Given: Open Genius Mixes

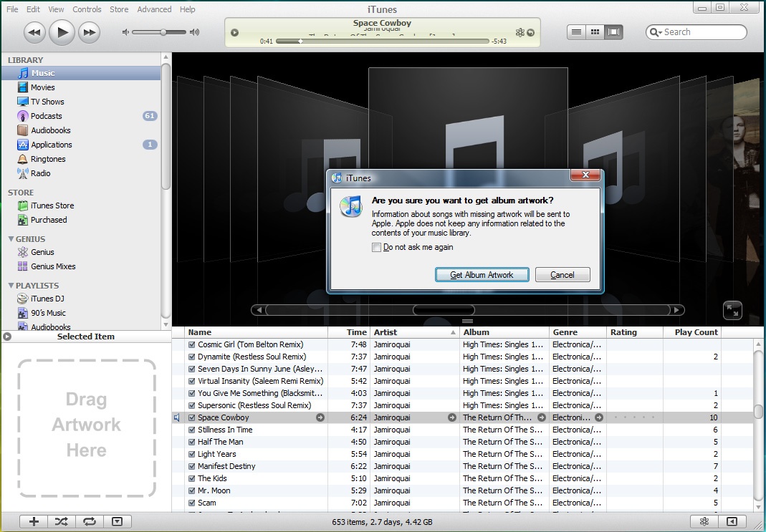Looking at the screenshot, I should pos(81,266).
